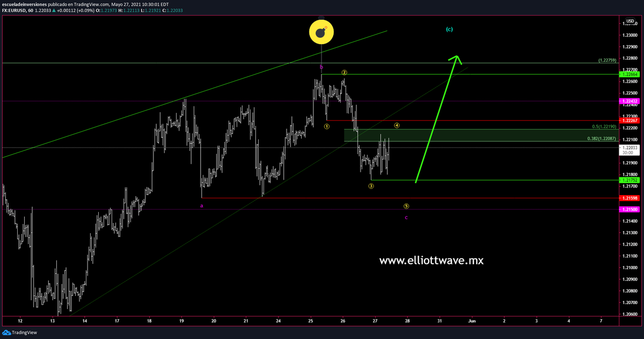Click date label 25 on the time axis
The image size is (644, 339).
[x=311, y=321]
